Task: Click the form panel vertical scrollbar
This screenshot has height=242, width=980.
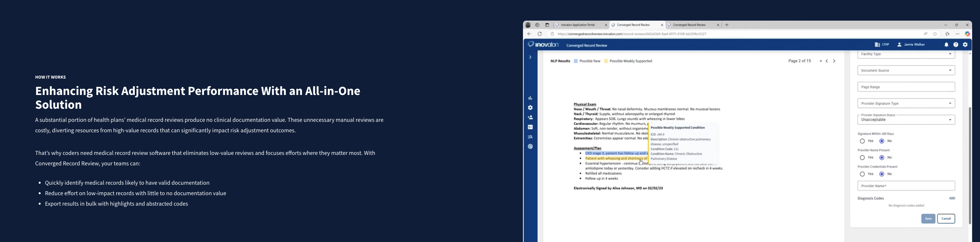Action: pyautogui.click(x=970, y=165)
